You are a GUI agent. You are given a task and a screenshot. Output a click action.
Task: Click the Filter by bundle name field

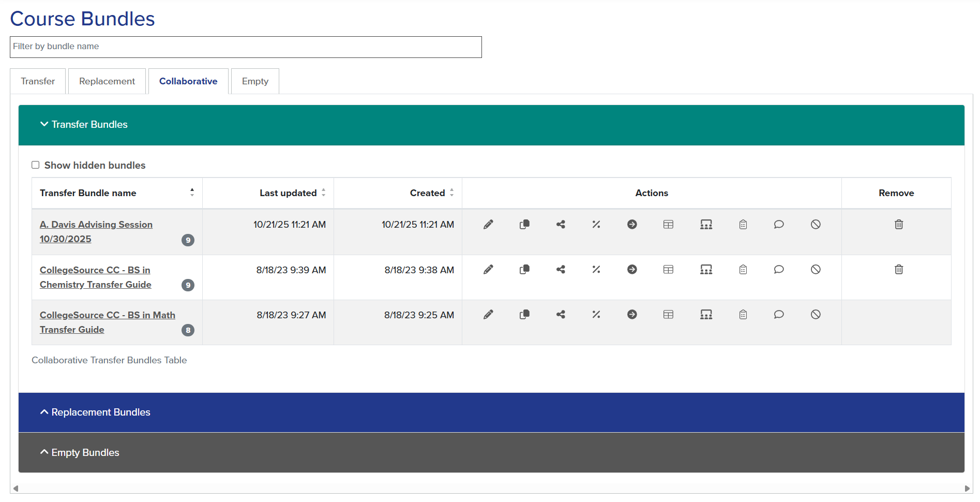pos(246,47)
